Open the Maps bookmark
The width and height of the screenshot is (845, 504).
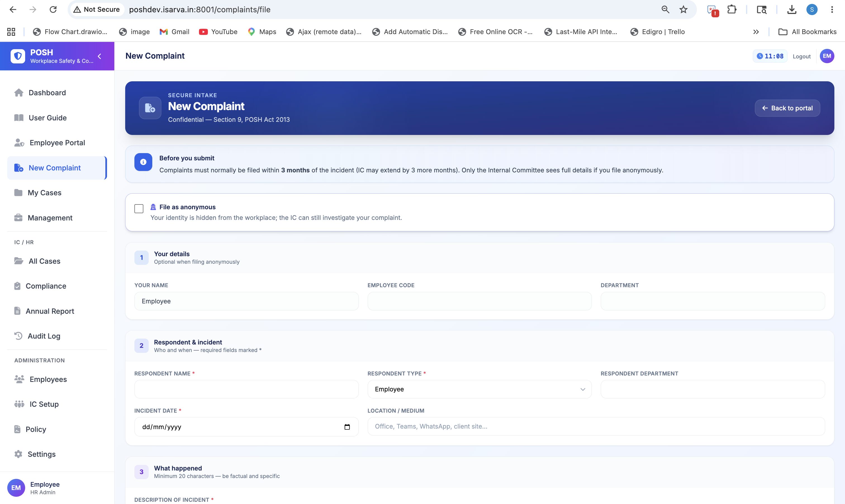[262, 32]
